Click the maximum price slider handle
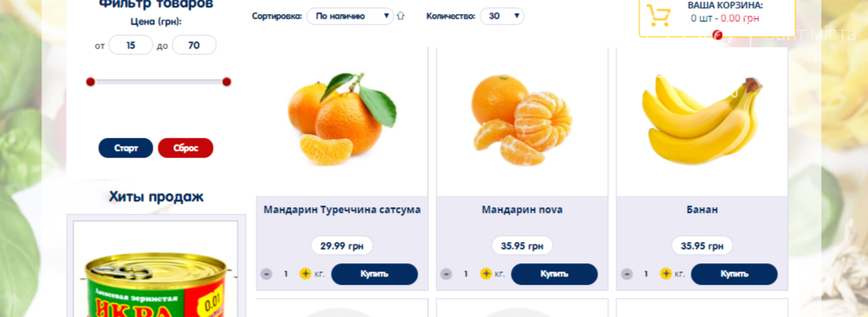 coord(226,82)
